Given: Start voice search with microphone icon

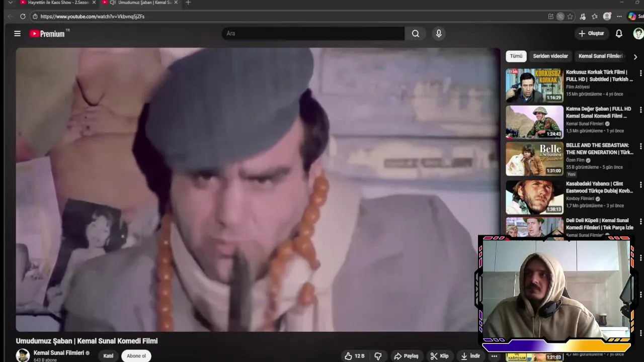Looking at the screenshot, I should pos(439,34).
